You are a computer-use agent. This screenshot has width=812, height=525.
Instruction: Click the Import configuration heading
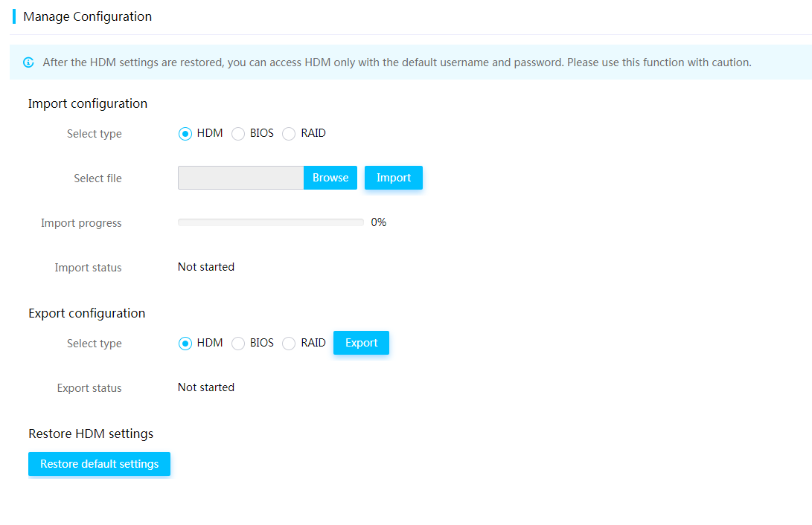point(88,103)
